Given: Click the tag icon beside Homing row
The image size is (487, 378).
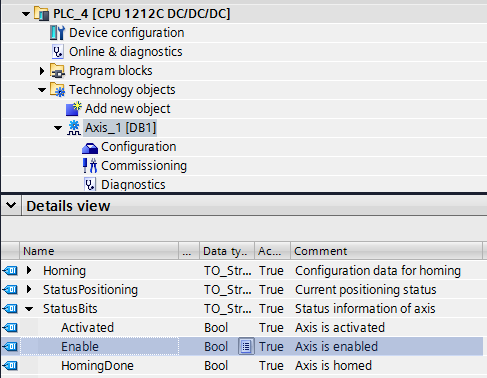Looking at the screenshot, I should (x=10, y=270).
